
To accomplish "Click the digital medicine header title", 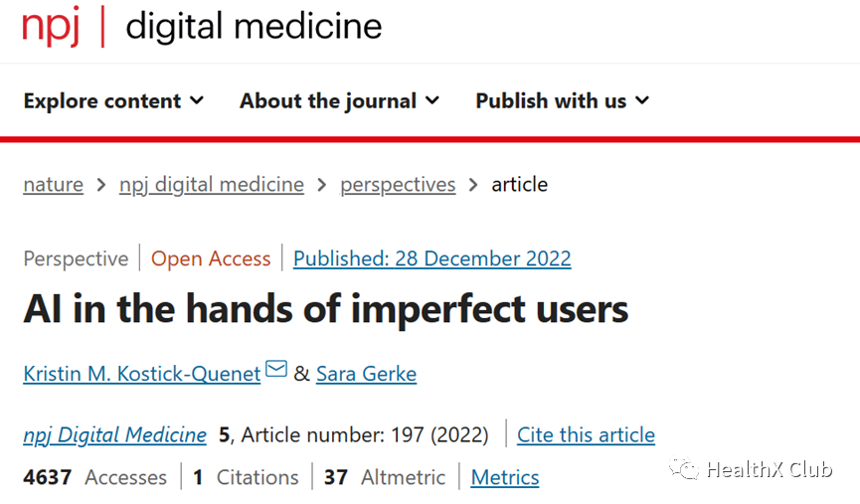I will point(254,27).
